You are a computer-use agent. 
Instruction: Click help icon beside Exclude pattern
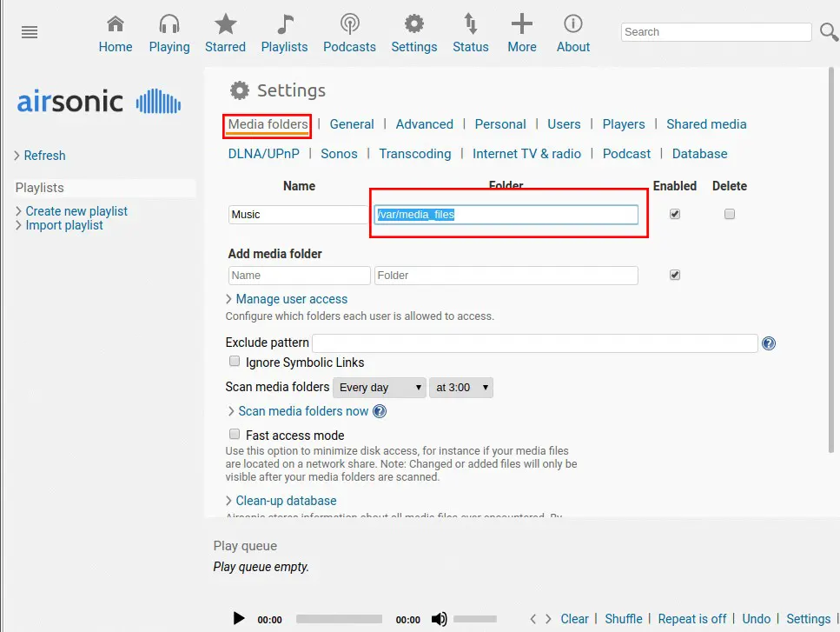[769, 343]
